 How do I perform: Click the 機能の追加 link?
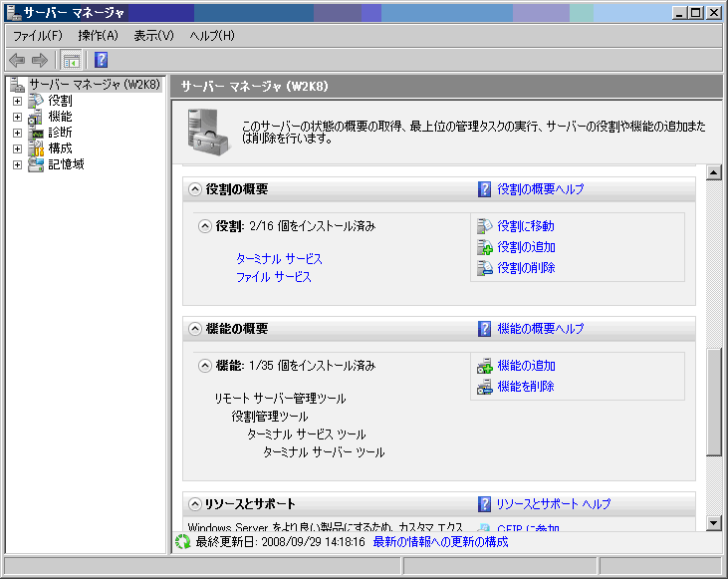click(527, 366)
